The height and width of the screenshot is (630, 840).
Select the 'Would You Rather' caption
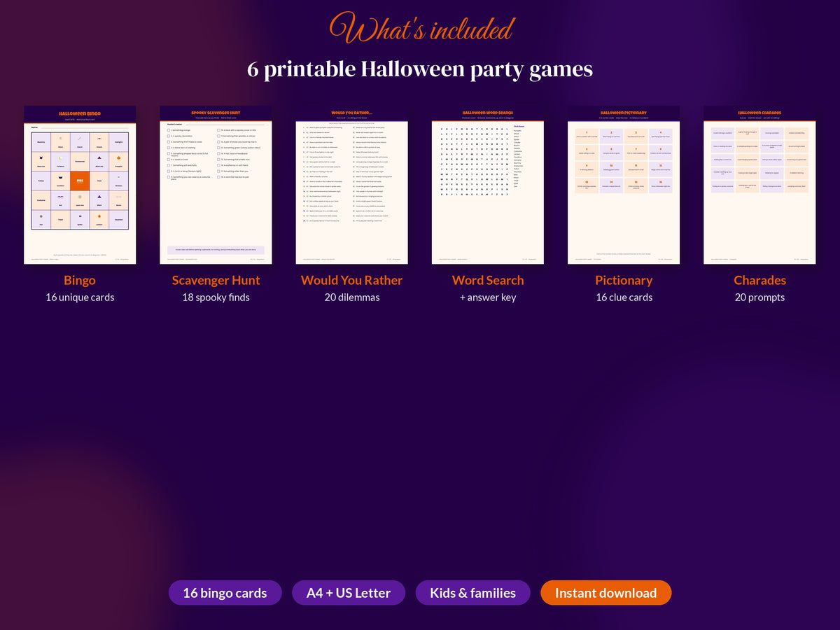click(x=351, y=280)
